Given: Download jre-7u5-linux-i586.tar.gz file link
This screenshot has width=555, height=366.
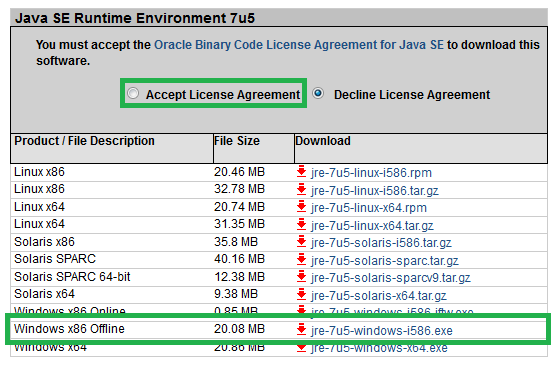Looking at the screenshot, I should coord(374,191).
